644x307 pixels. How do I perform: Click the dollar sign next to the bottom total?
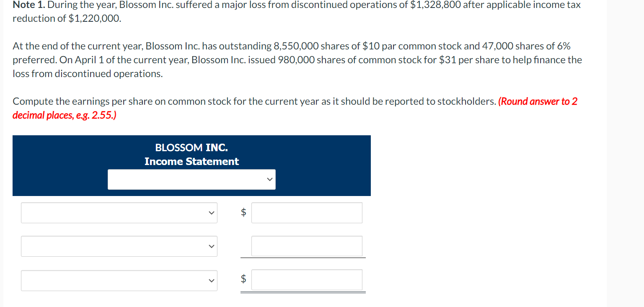243,279
